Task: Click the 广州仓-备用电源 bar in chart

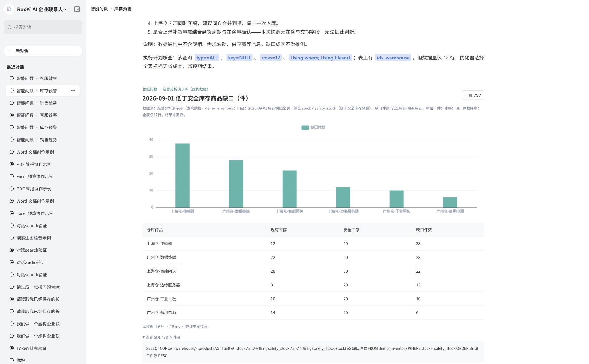Action: 450,202
